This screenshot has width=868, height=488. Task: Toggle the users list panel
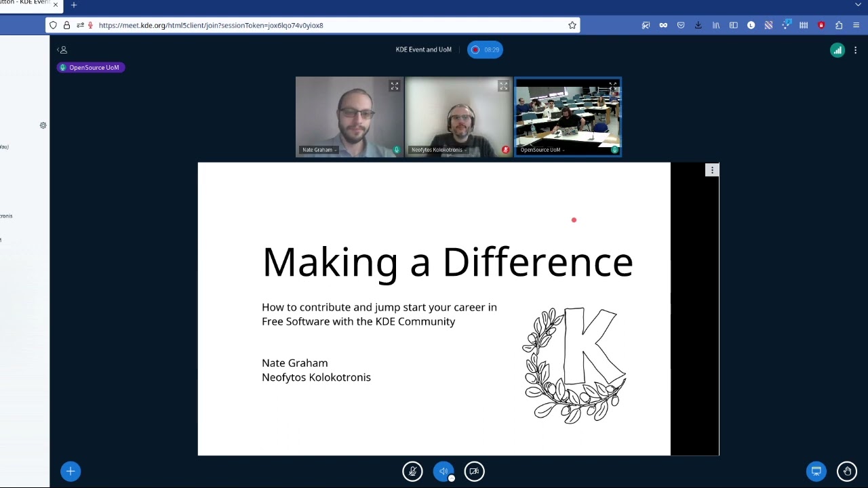tap(62, 49)
